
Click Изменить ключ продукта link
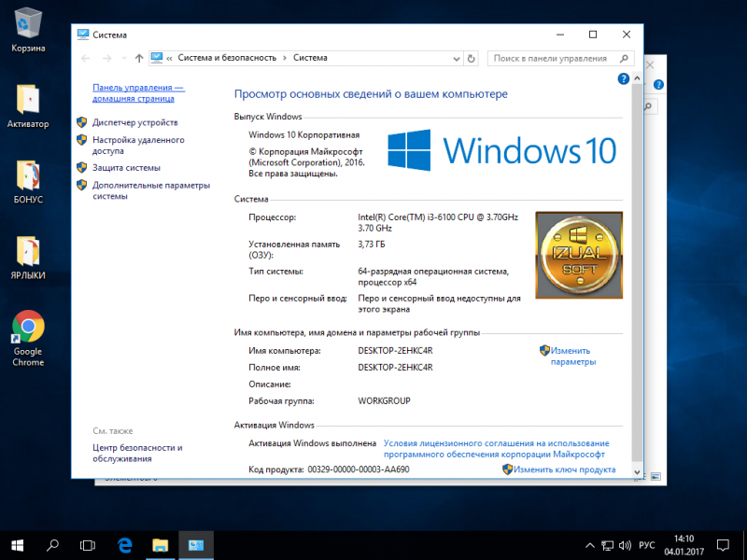(564, 469)
